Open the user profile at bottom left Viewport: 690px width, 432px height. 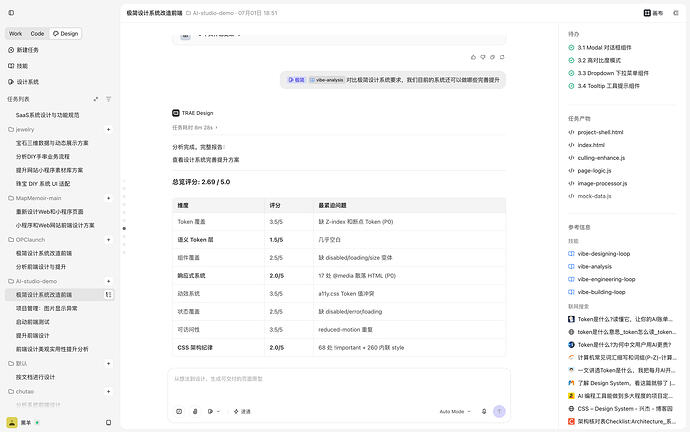23,422
